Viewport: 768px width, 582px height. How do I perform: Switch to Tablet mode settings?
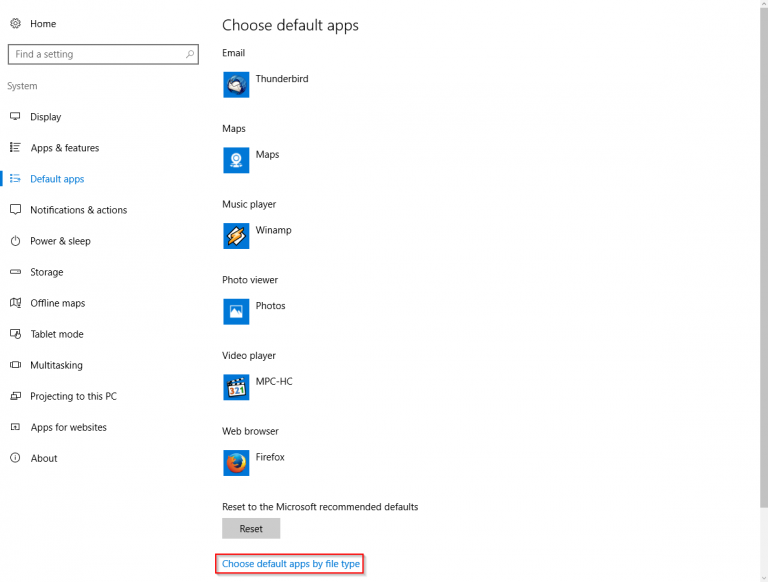click(x=56, y=334)
